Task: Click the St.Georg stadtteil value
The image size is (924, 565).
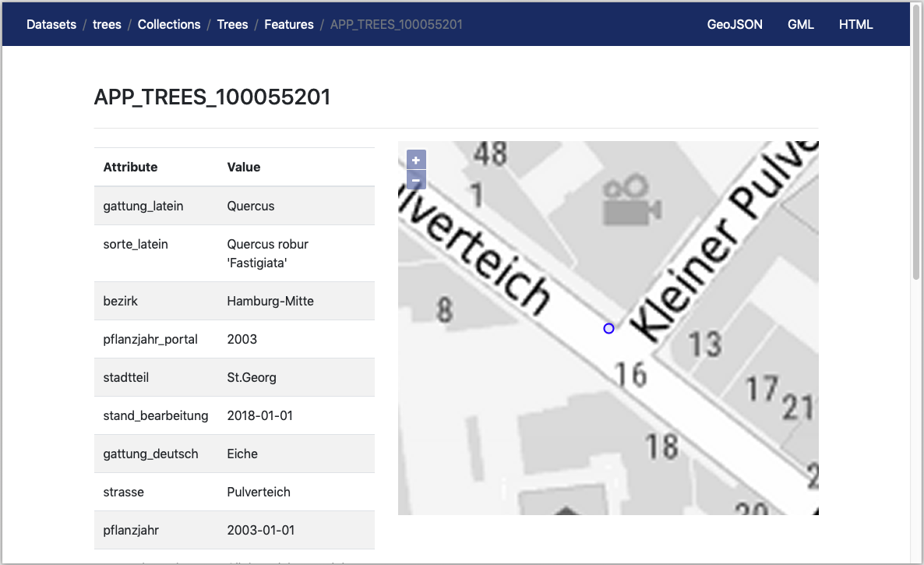Action: [x=251, y=377]
